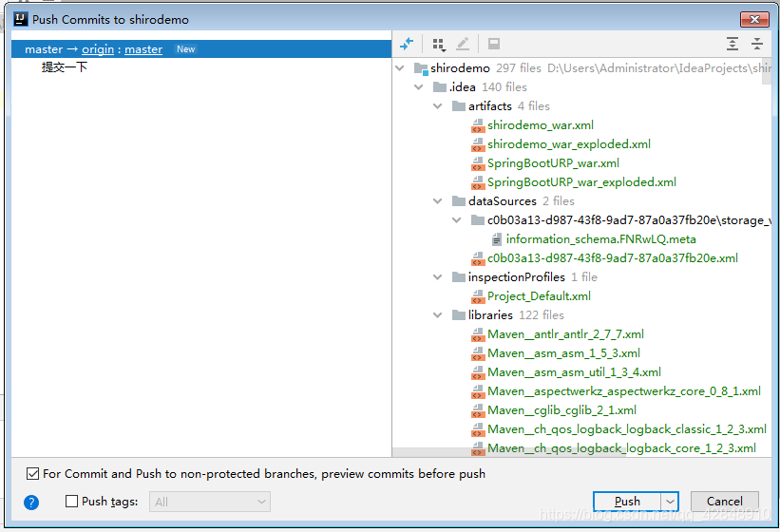Select the commit '提交一下'
This screenshot has width=780, height=532.
(x=65, y=67)
